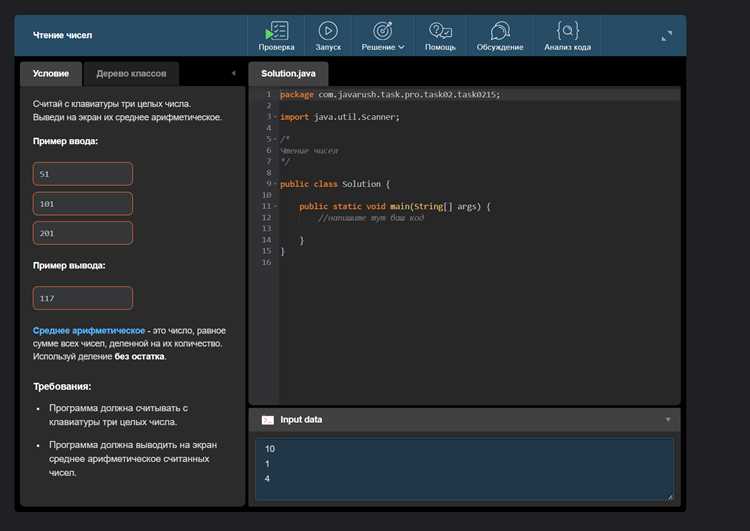750x531 pixels.
Task: Select the Solution.java tab
Action: point(288,74)
